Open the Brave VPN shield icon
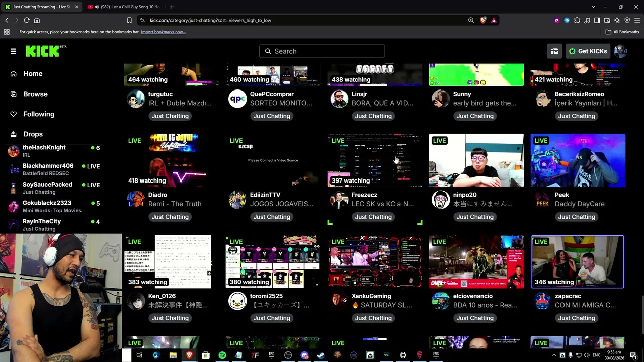644x362 pixels. 627,20
